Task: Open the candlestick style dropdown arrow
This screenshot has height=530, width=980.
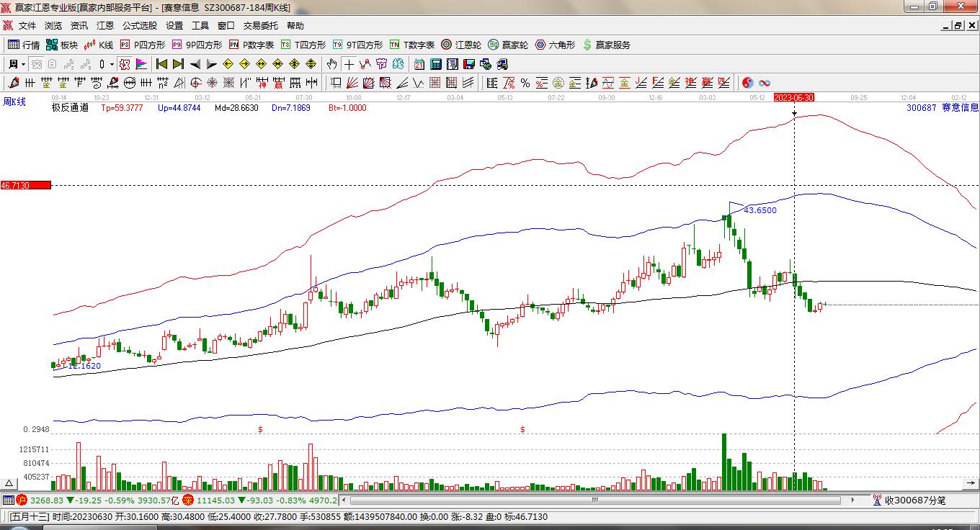Action: click(x=112, y=64)
